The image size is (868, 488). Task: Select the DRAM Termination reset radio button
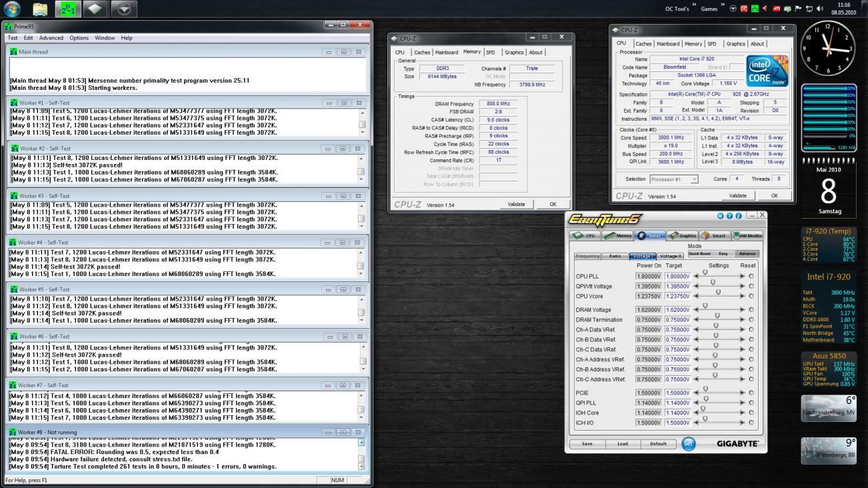point(751,319)
